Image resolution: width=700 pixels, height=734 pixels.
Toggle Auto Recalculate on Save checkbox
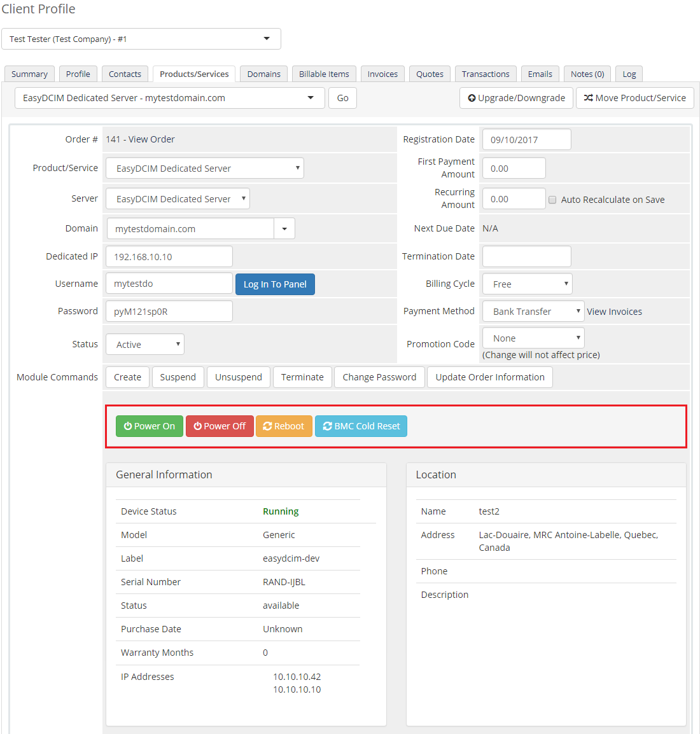(552, 200)
